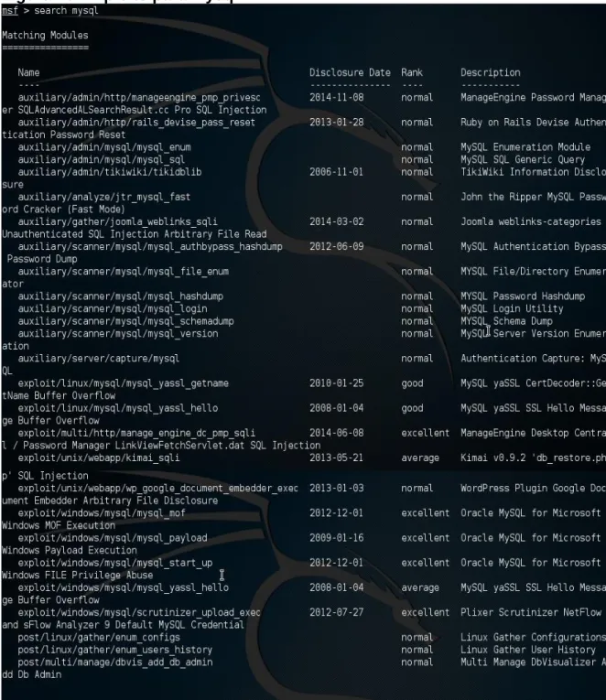Viewport: 606px width, 700px height.
Task: Click 'MySQL SQL Generic Query' description
Action: 523,160
